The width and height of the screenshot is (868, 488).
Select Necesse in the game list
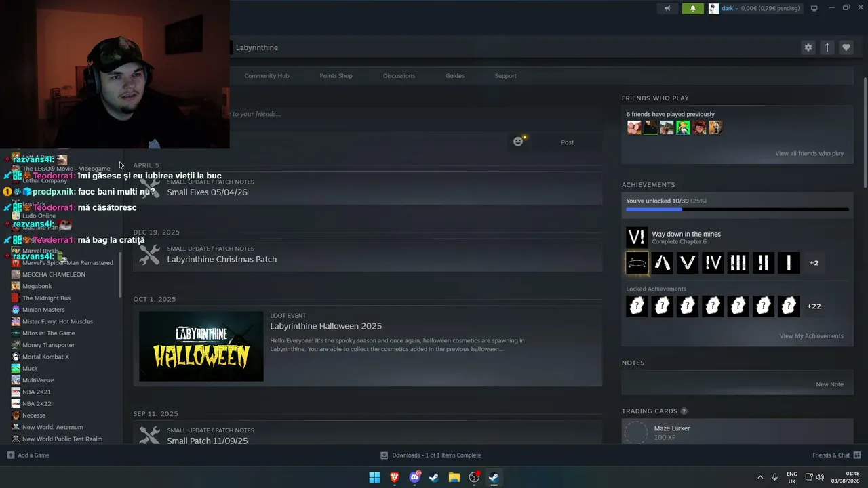point(34,415)
